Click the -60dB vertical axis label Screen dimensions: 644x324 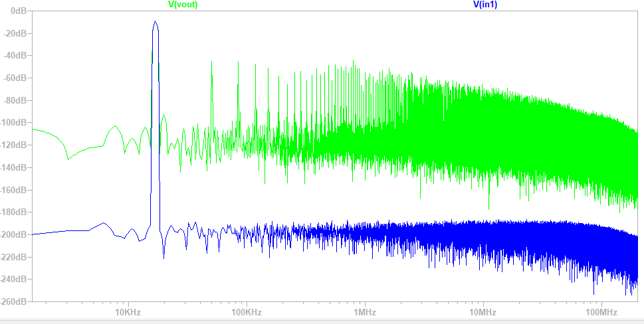click(16, 78)
